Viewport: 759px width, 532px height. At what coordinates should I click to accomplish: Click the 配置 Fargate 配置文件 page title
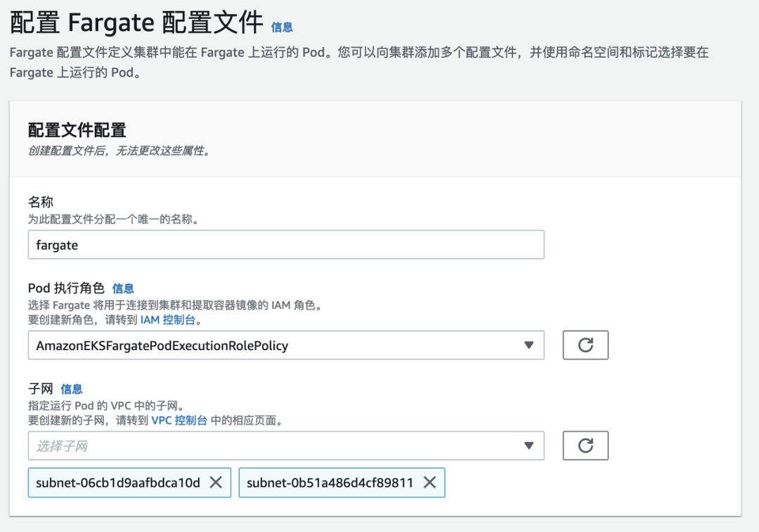tap(136, 23)
